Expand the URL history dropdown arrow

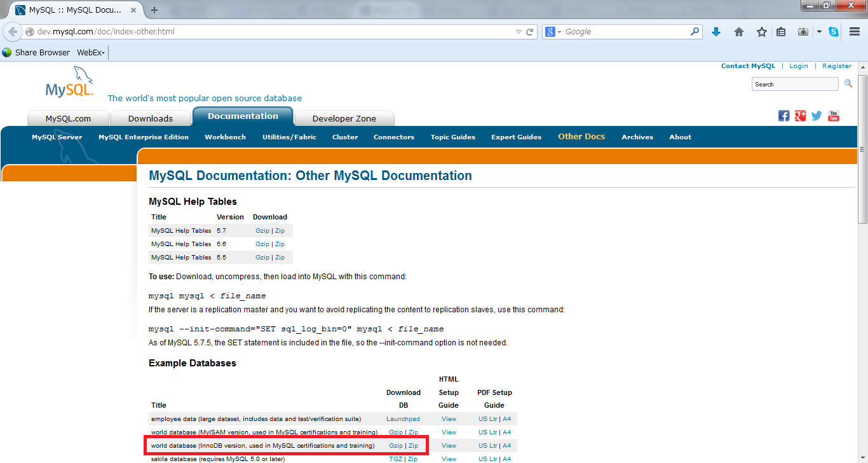(x=519, y=32)
